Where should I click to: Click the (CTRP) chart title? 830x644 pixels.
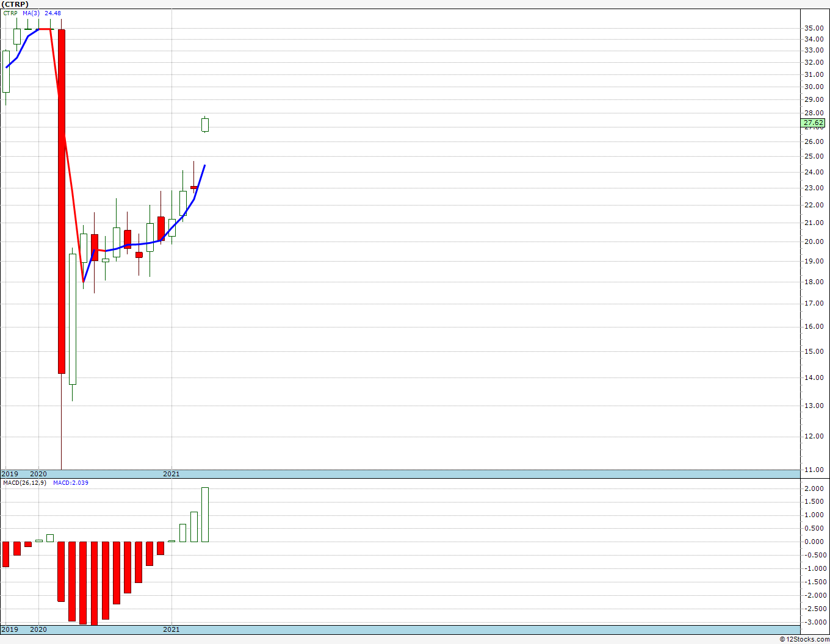point(15,4)
